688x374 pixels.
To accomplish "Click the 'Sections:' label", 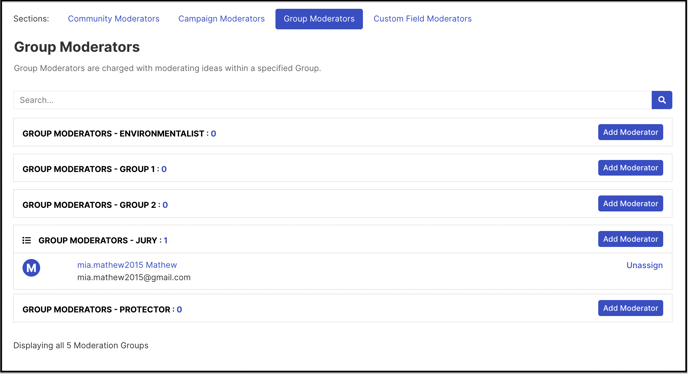I will pyautogui.click(x=31, y=19).
